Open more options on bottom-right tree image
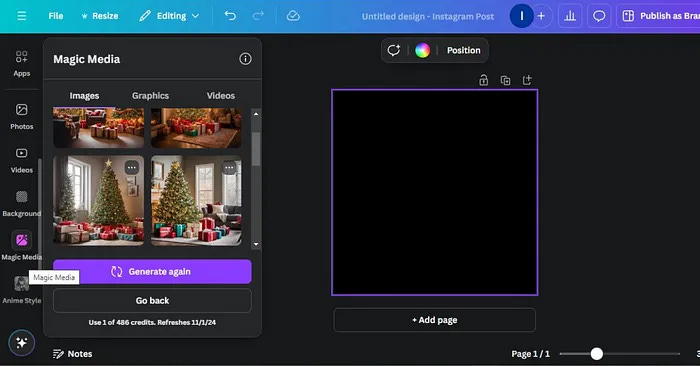This screenshot has height=366, width=700. [x=229, y=168]
